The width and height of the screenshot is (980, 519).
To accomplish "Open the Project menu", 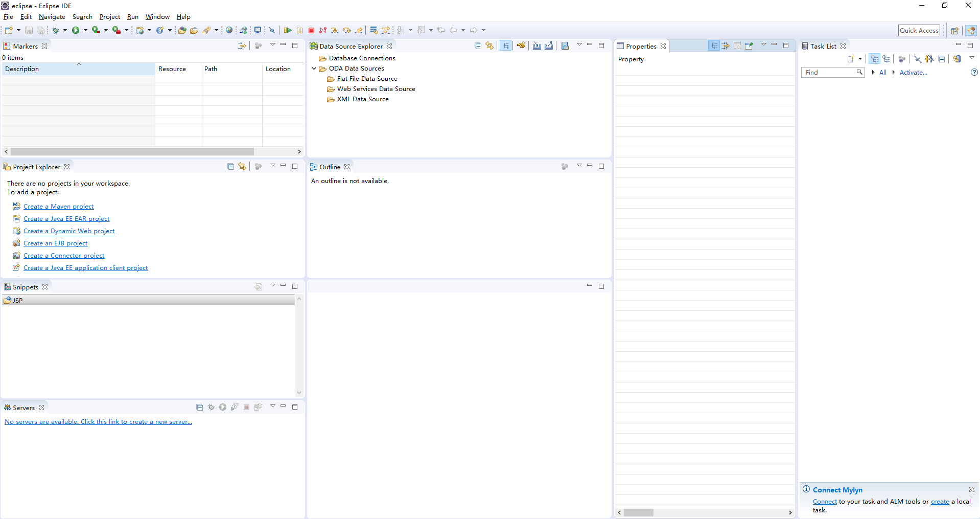I will [110, 17].
